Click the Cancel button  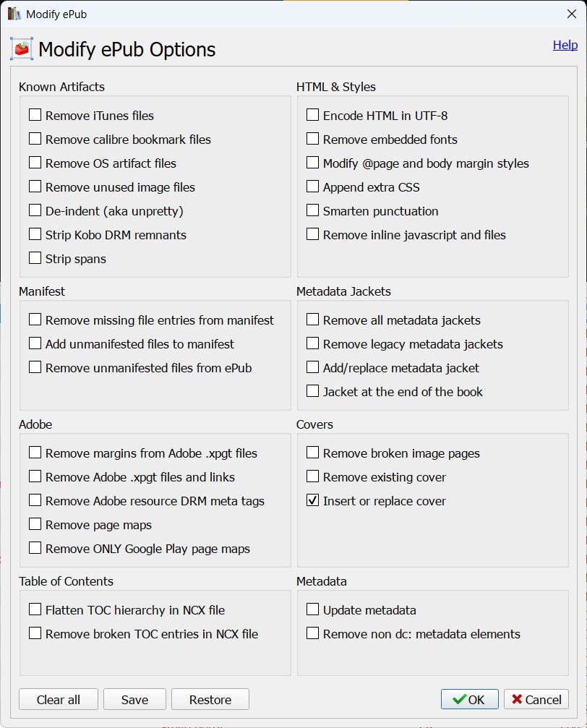(x=536, y=699)
